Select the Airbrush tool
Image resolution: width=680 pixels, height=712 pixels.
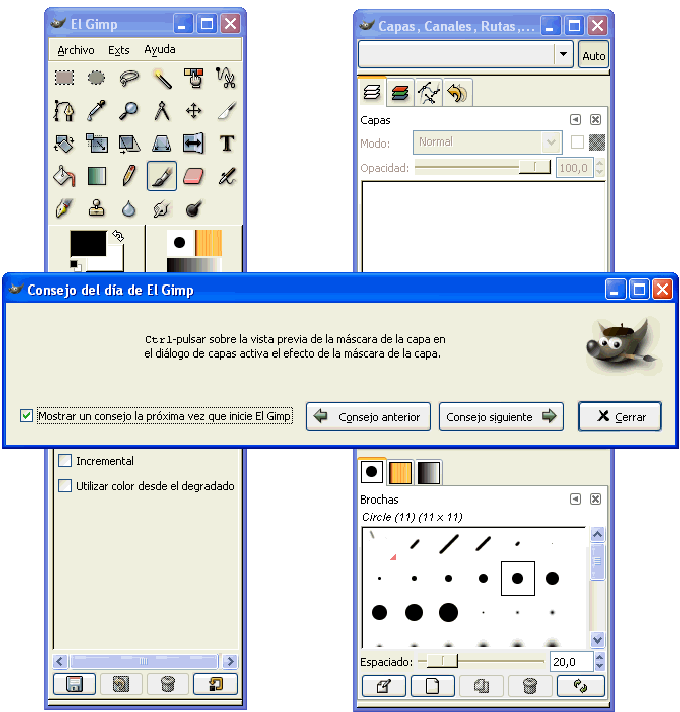(x=226, y=176)
